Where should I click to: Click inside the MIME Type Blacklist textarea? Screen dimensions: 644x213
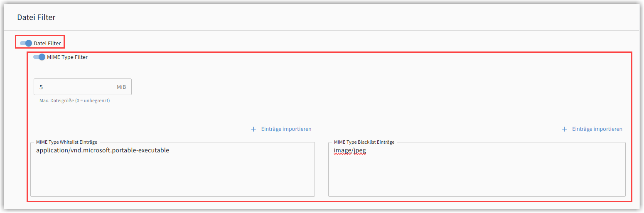(477, 169)
